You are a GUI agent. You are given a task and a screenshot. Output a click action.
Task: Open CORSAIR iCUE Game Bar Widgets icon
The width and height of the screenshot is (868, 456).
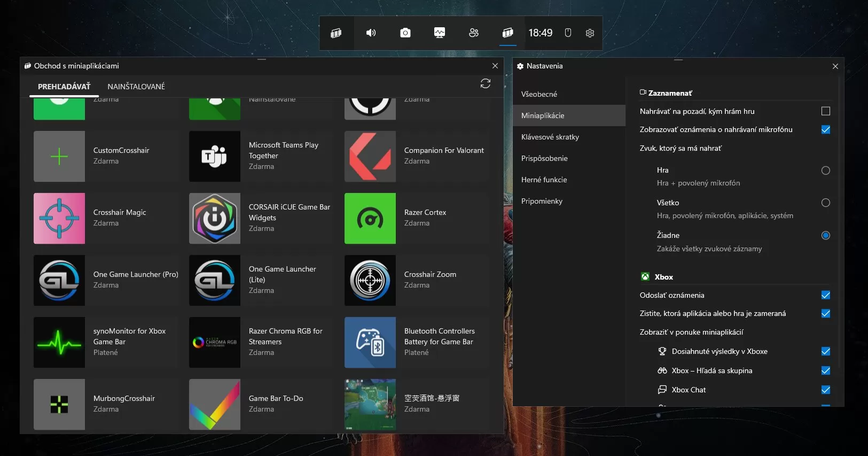215,219
